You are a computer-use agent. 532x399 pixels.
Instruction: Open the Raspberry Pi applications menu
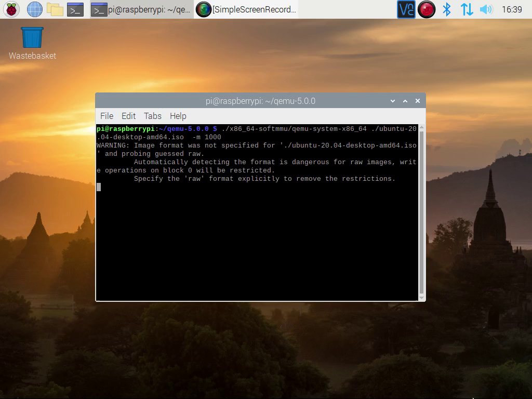click(x=11, y=9)
